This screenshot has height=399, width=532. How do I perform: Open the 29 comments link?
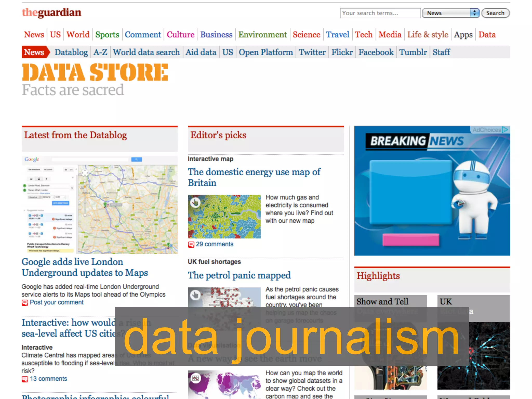click(215, 244)
